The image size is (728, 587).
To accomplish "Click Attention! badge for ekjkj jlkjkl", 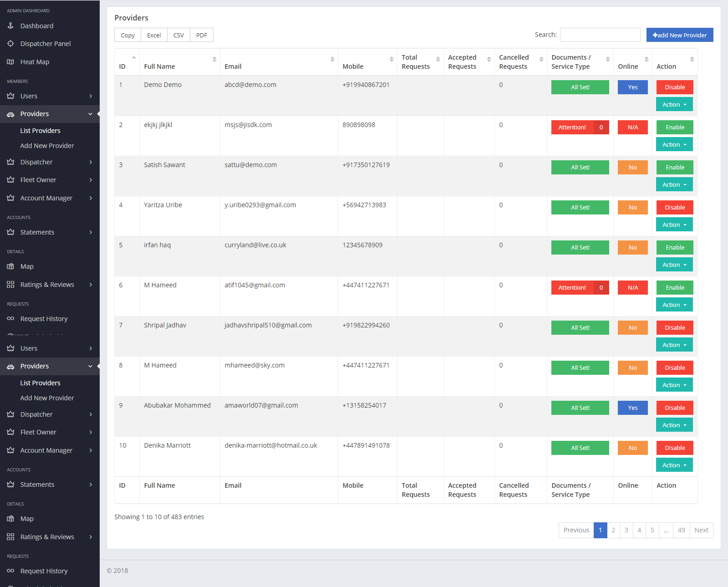I will pyautogui.click(x=572, y=128).
